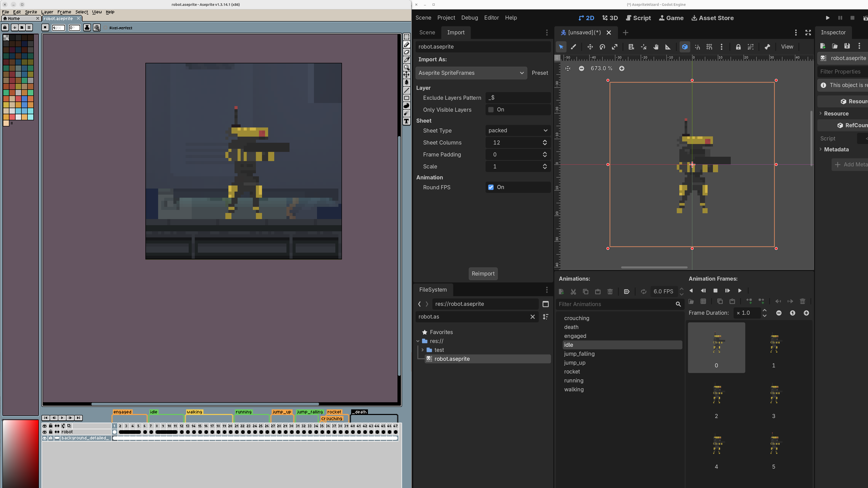The width and height of the screenshot is (868, 488).
Task: Uncheck Round FPS option
Action: (x=491, y=187)
